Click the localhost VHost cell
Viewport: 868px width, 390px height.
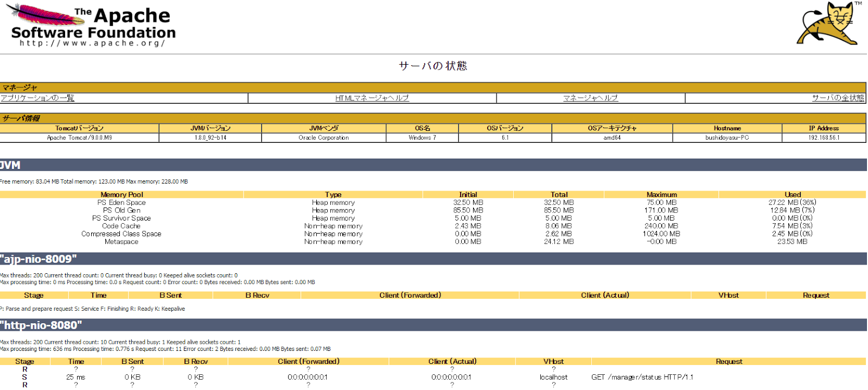tap(553, 377)
